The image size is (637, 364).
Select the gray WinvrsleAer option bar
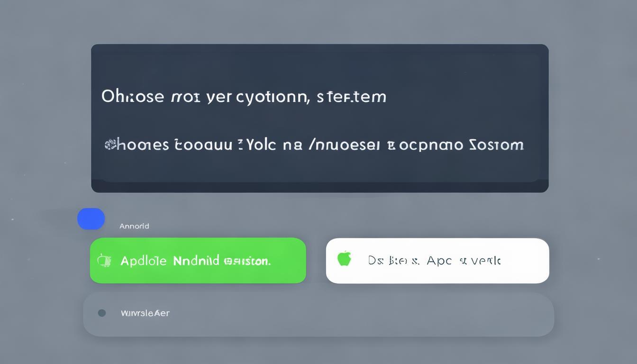[x=318, y=314]
